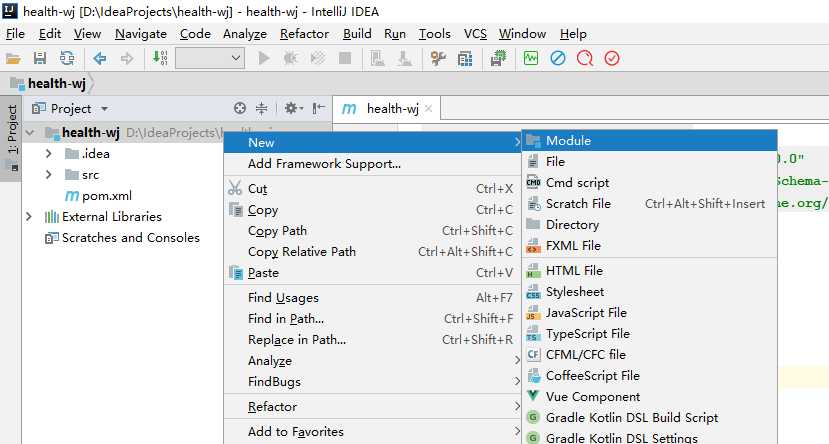
Task: Click the Build Project binary icon
Action: pos(160,58)
